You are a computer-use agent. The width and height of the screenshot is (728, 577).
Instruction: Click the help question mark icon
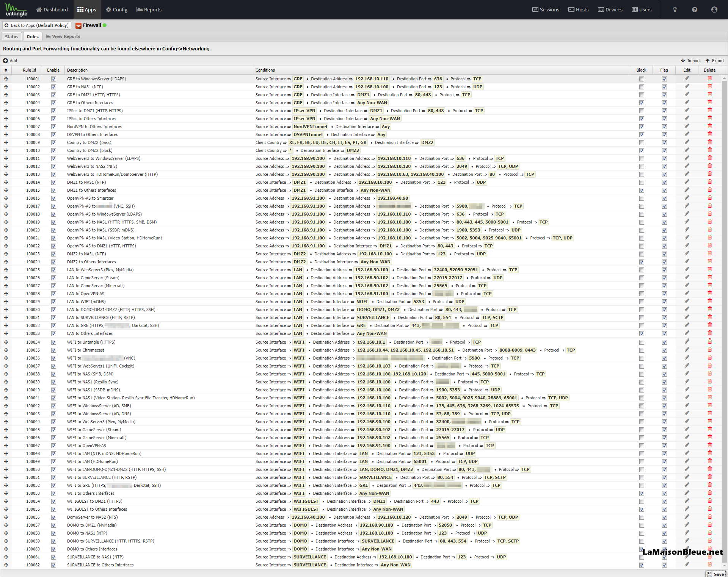click(x=694, y=10)
